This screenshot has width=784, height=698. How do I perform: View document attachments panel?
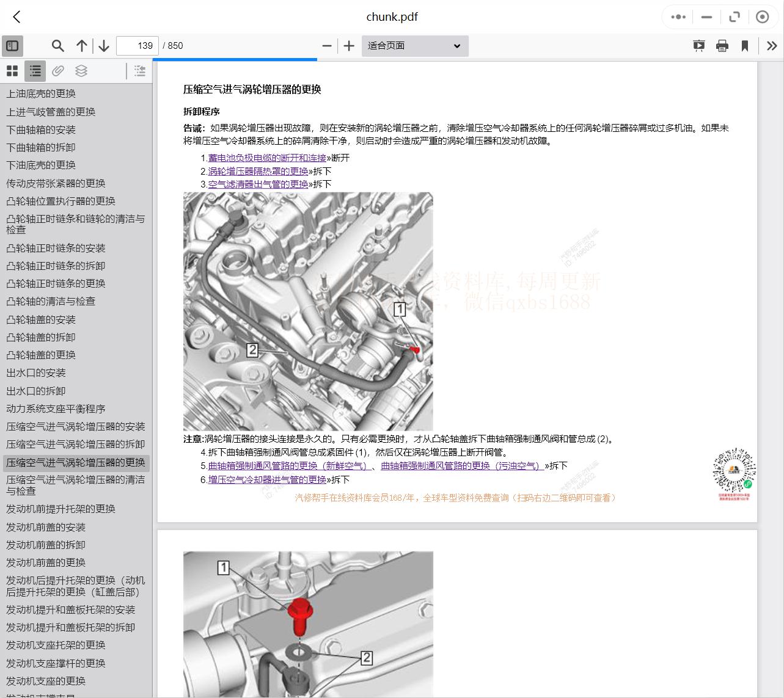pyautogui.click(x=57, y=71)
